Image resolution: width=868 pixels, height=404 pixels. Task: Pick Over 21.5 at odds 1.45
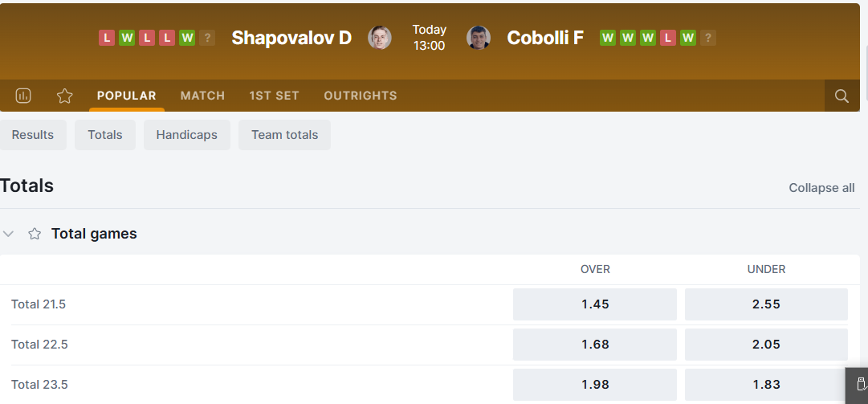click(x=595, y=304)
